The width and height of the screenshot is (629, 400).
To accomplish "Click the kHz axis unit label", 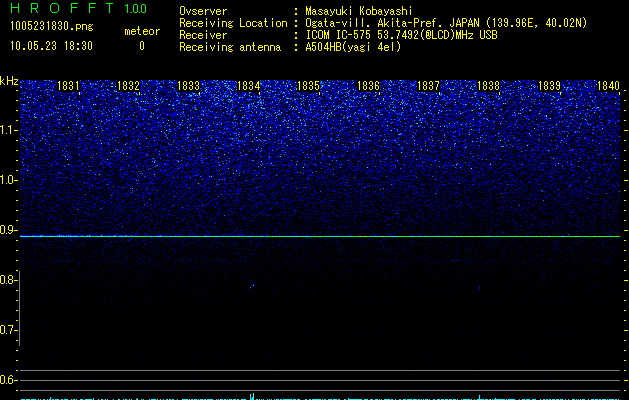I will point(9,81).
